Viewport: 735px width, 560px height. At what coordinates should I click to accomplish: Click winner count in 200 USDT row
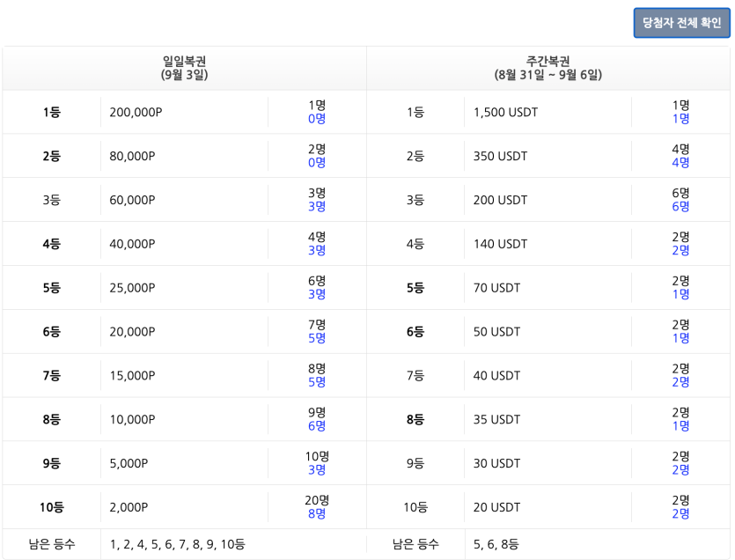coord(680,200)
